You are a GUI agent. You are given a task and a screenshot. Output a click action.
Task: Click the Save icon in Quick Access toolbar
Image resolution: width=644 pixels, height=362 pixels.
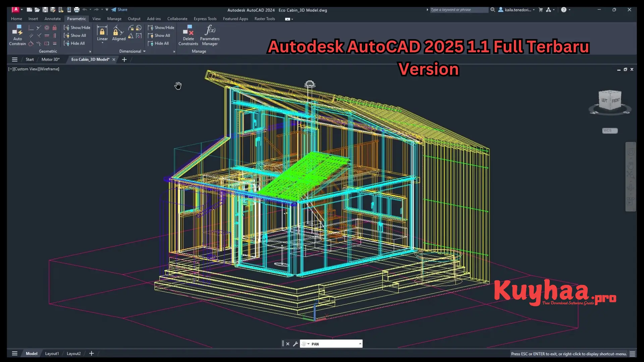[x=45, y=10]
